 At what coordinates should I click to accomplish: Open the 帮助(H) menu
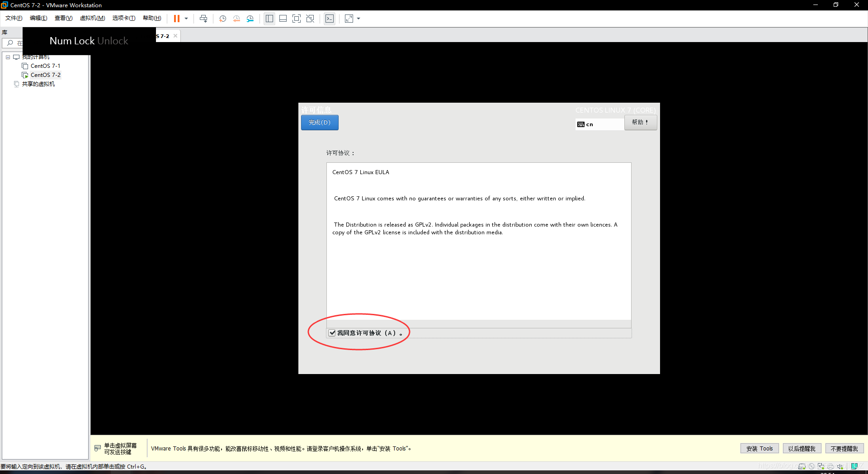(152, 18)
